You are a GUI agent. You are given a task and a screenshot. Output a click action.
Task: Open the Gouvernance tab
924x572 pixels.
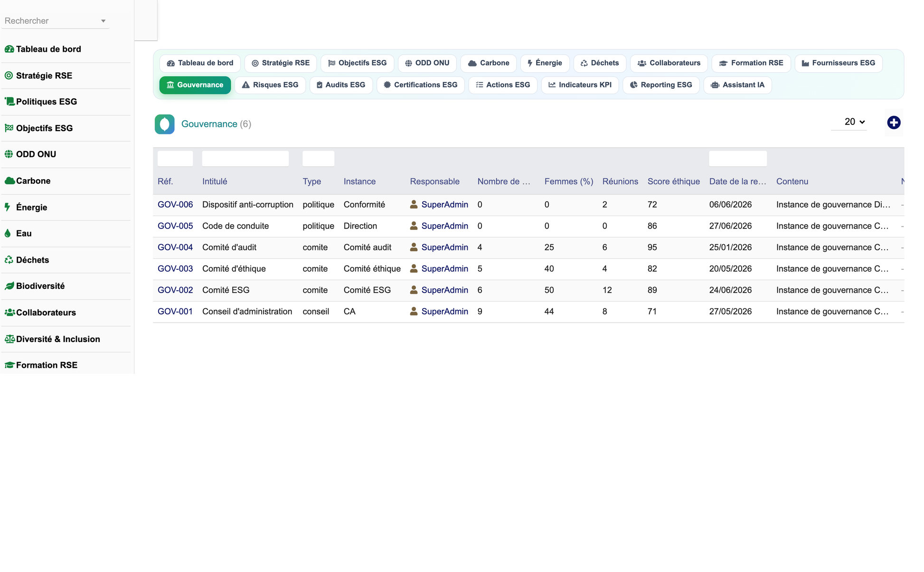pos(195,85)
